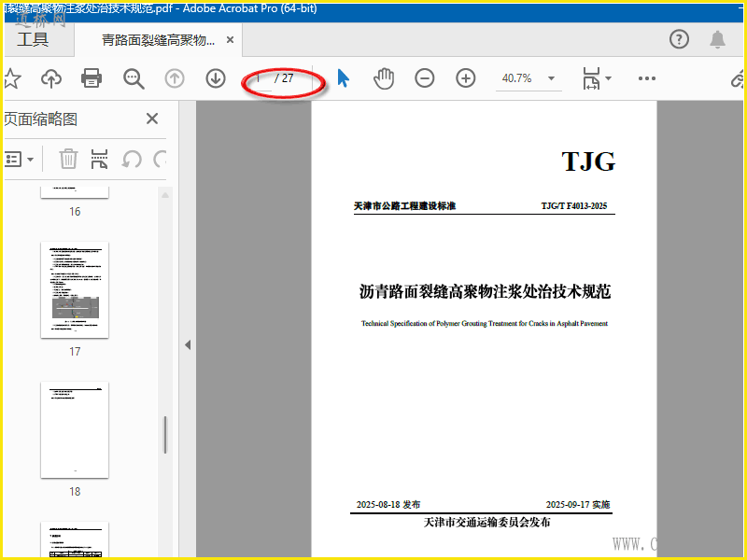This screenshot has height=560, width=747.
Task: Select the arrow selection tool
Action: click(343, 78)
